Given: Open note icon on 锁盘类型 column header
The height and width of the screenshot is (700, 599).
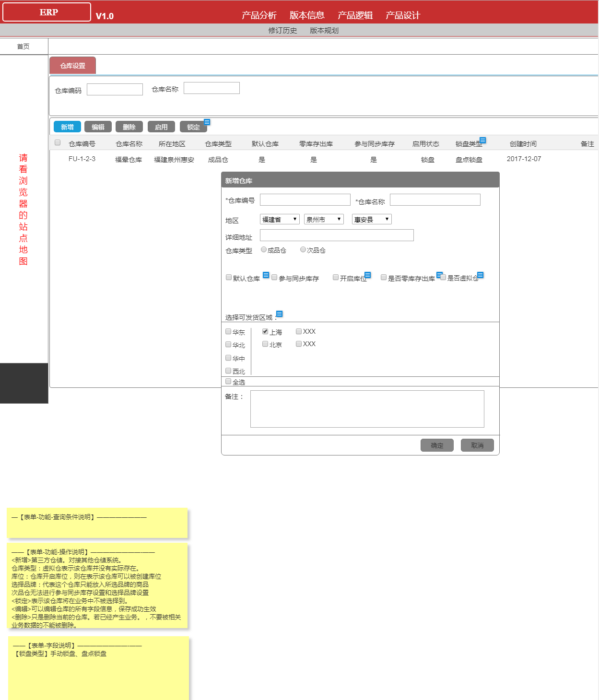Looking at the screenshot, I should click(483, 140).
